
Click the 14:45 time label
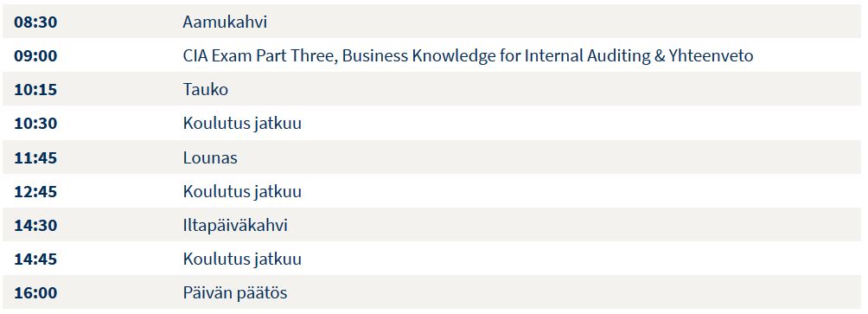[35, 260]
